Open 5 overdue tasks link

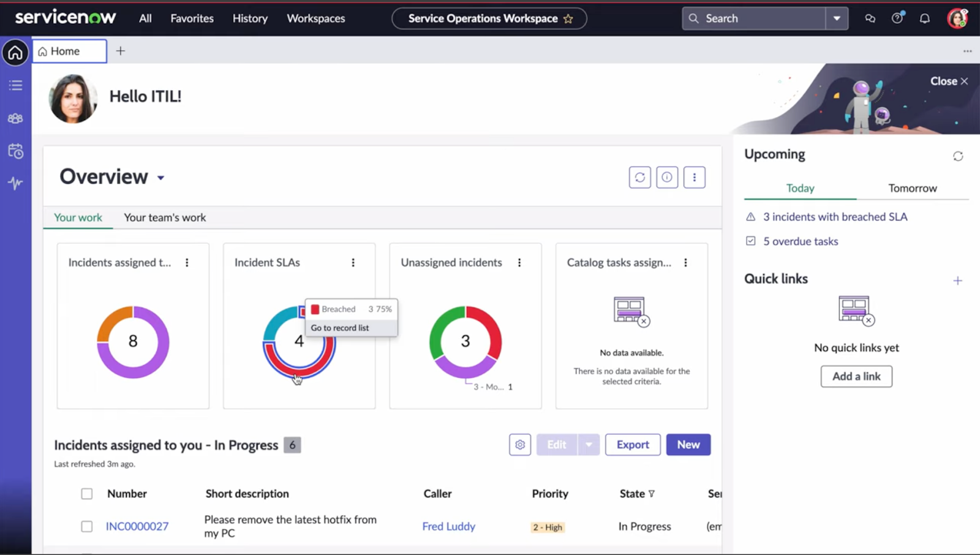pyautogui.click(x=801, y=241)
